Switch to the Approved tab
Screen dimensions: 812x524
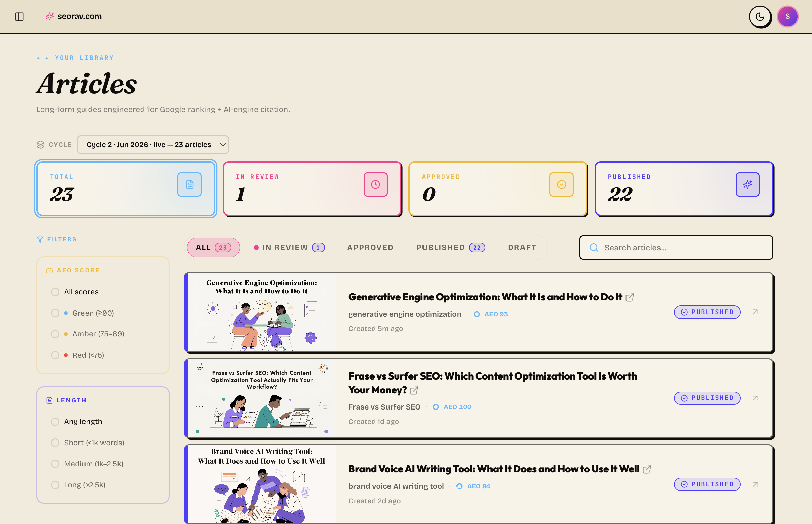[x=370, y=248]
